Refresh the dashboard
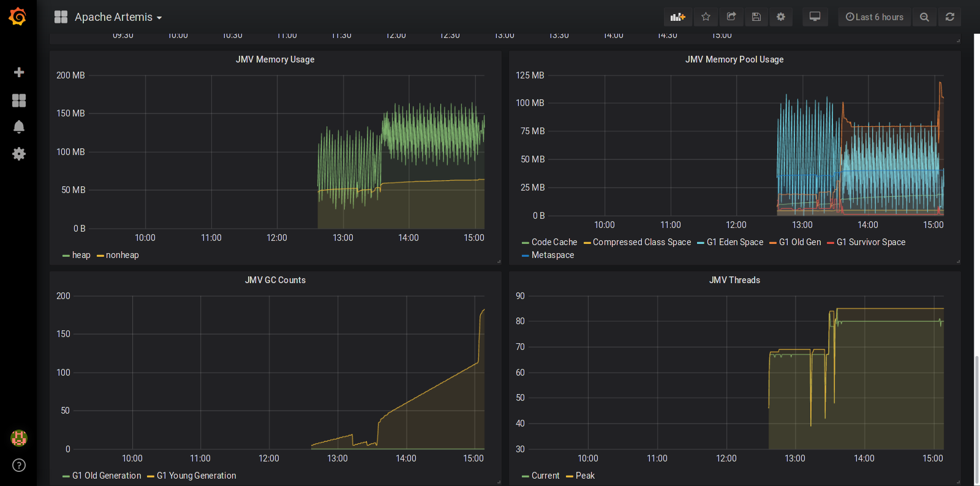The height and width of the screenshot is (486, 980). coord(950,17)
